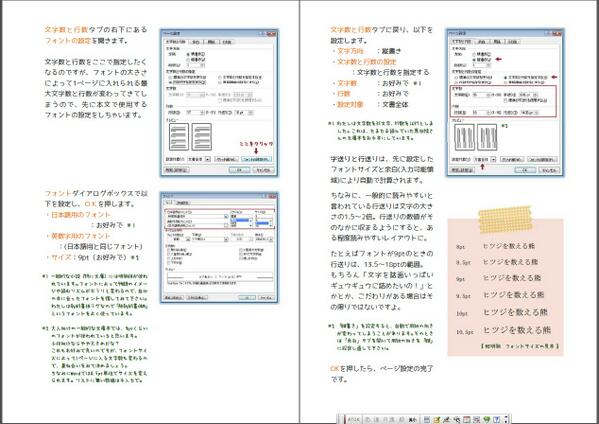Image resolution: width=599 pixels, height=424 pixels.
Task: Click the blue help icon on ATOK toolbar
Action: click(x=497, y=419)
